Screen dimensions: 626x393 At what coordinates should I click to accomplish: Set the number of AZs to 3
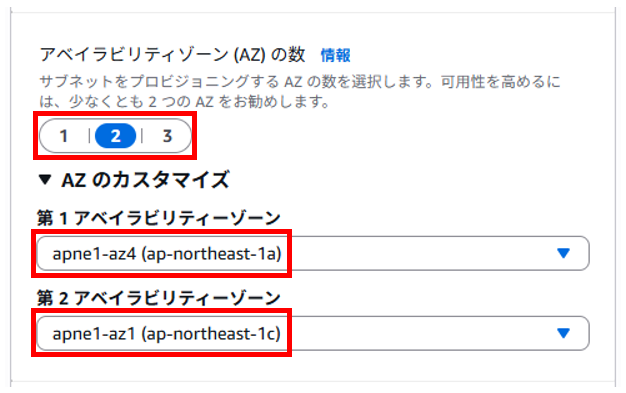pos(167,136)
